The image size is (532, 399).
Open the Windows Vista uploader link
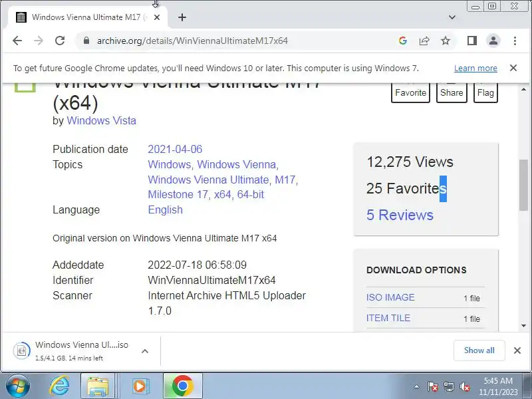102,120
